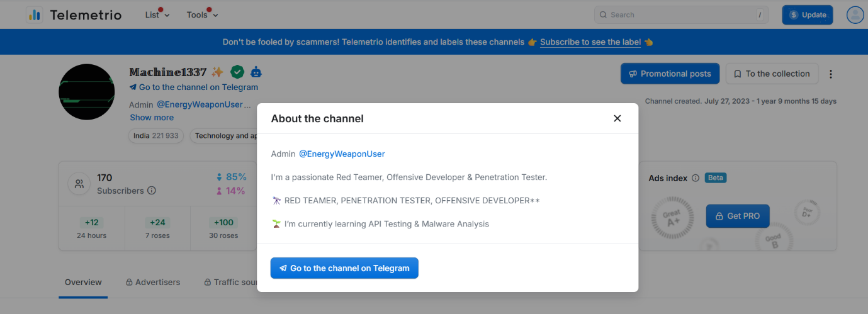868x314 pixels.
Task: Click the blue robot badge icon
Action: coord(256,72)
